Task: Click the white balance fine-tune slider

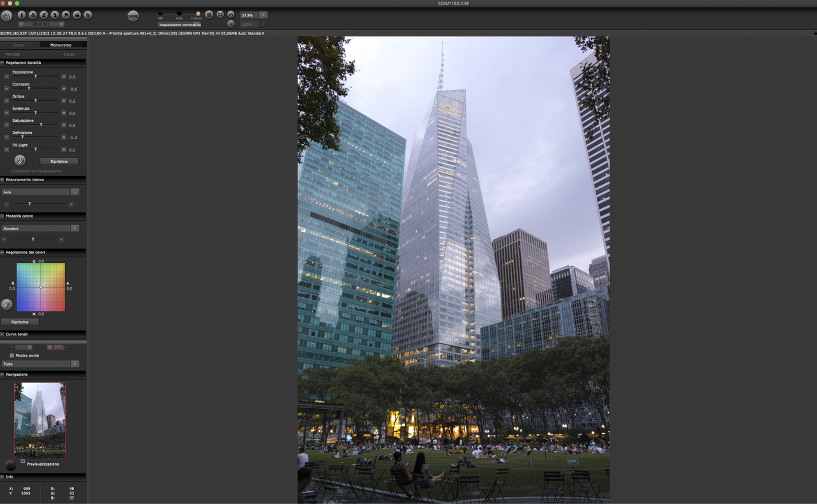Action: point(38,204)
